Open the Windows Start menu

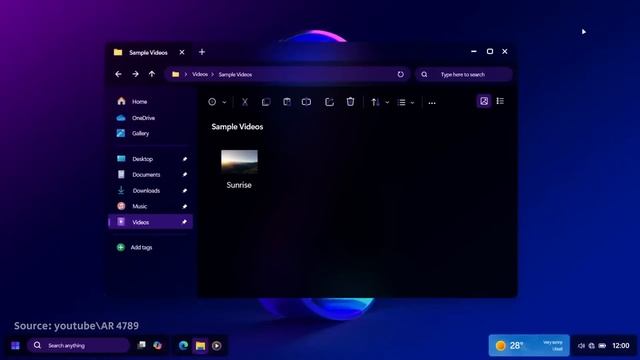(16, 346)
